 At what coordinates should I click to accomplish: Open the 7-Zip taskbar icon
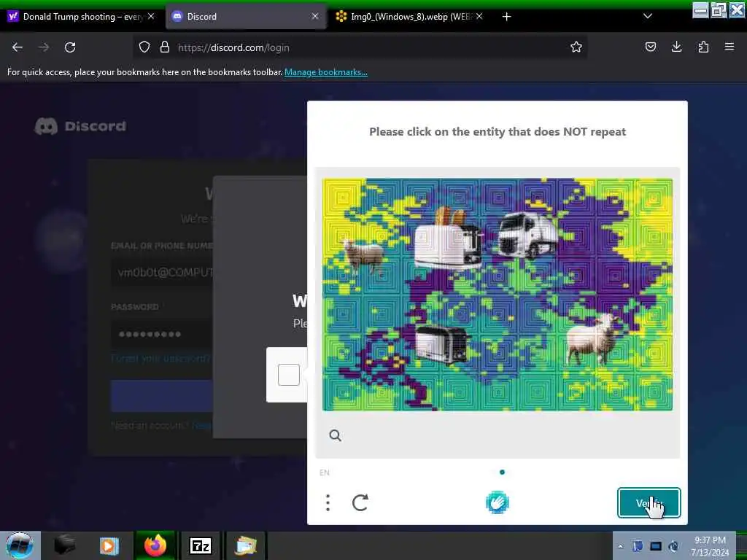201,545
